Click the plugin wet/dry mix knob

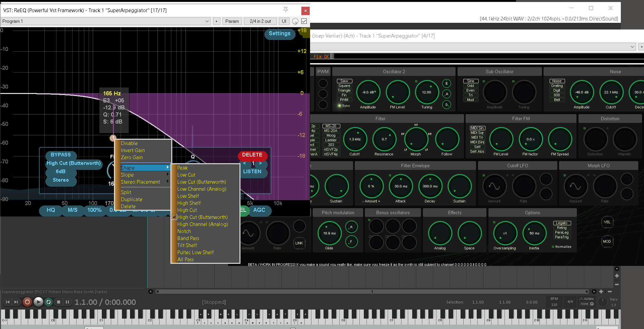click(x=295, y=21)
